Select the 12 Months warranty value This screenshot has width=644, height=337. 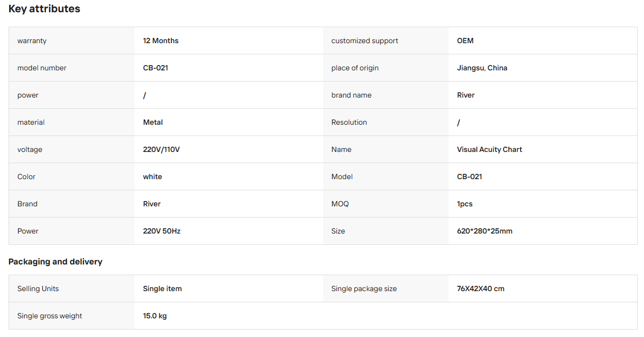point(161,41)
